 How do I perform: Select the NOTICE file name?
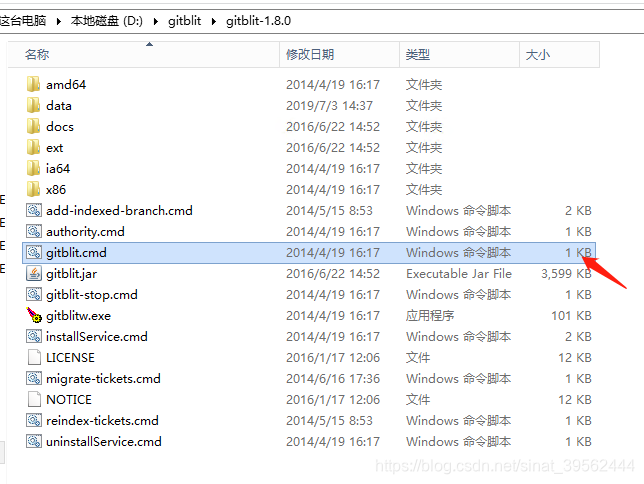click(69, 399)
